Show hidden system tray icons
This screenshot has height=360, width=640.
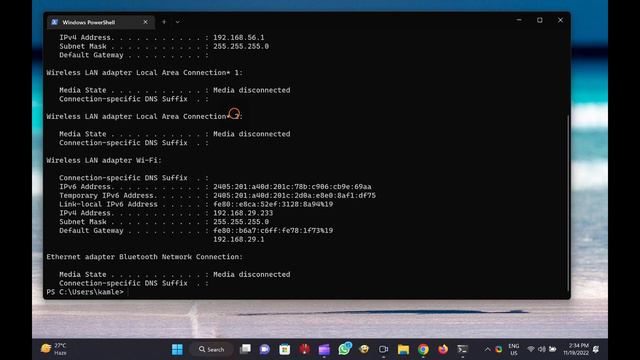point(487,349)
